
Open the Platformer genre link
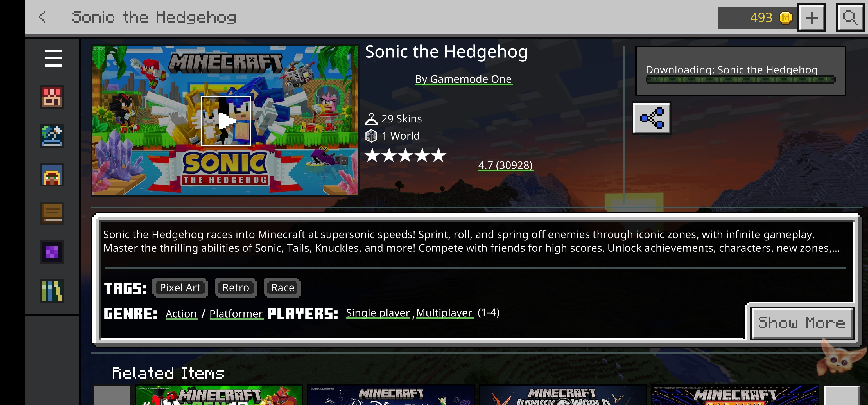[236, 313]
